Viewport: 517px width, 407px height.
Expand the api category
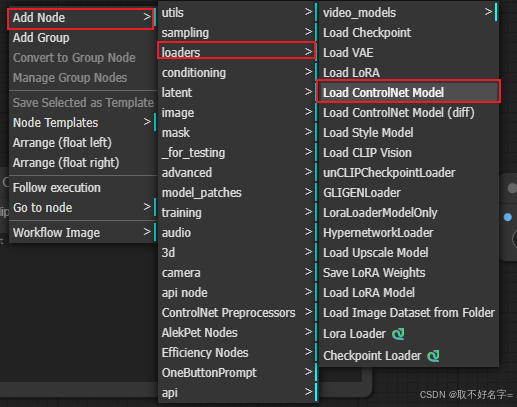[238, 393]
